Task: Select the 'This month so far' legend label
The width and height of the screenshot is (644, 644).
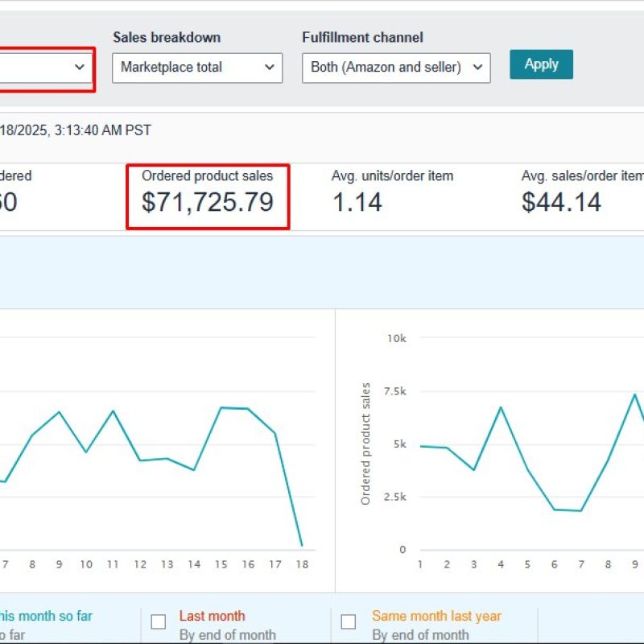Action: [x=46, y=616]
